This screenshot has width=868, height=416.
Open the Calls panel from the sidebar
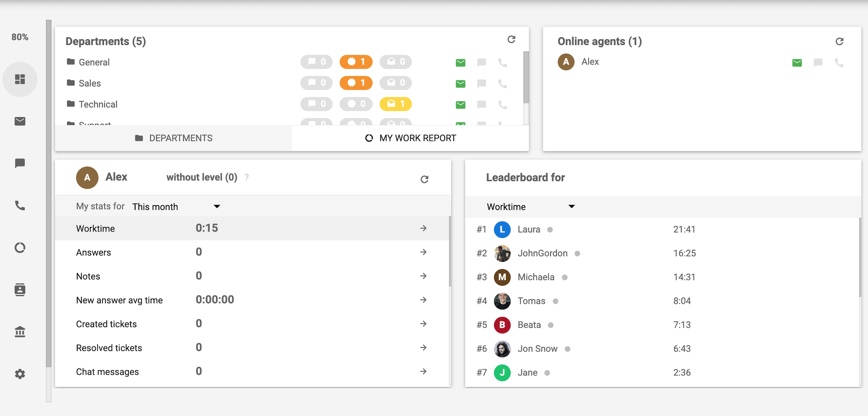(20, 206)
